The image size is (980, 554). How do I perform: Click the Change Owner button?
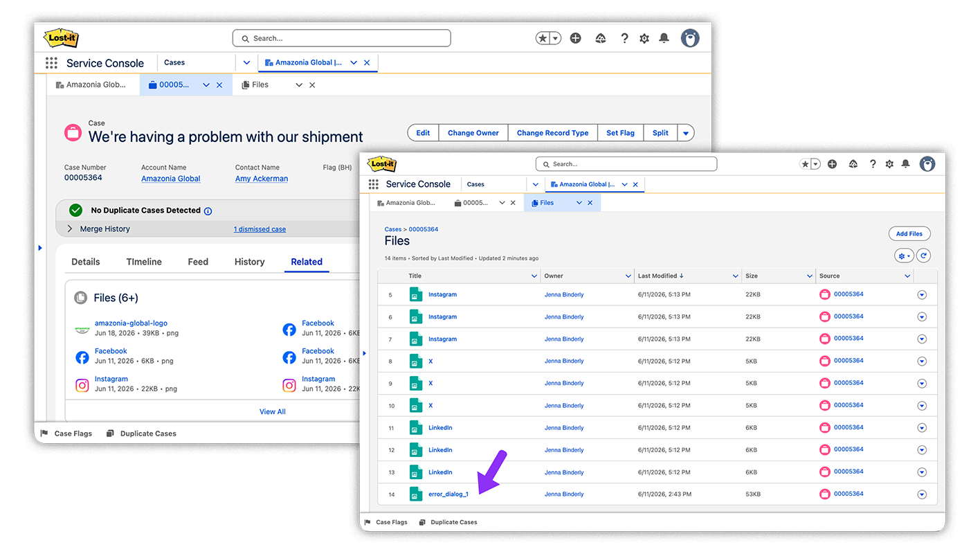(473, 133)
